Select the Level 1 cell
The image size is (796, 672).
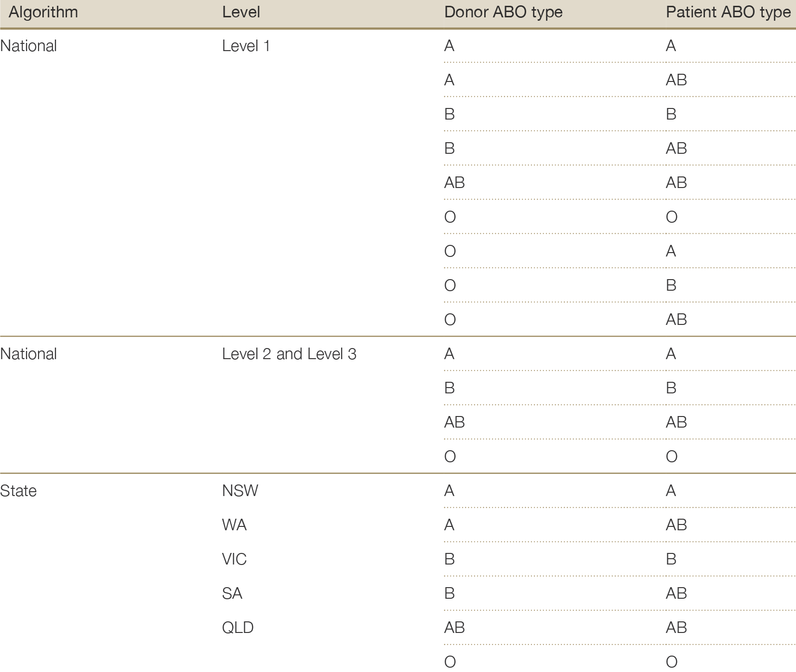[x=246, y=46]
